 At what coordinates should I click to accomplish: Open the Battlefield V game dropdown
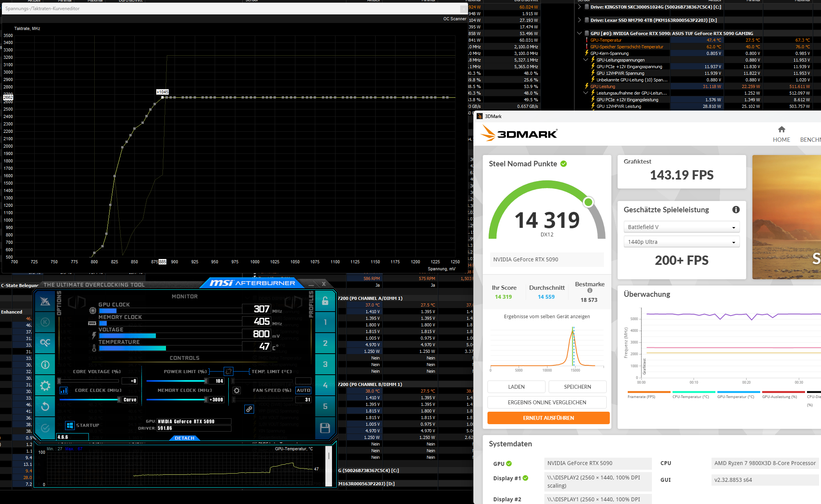(682, 227)
